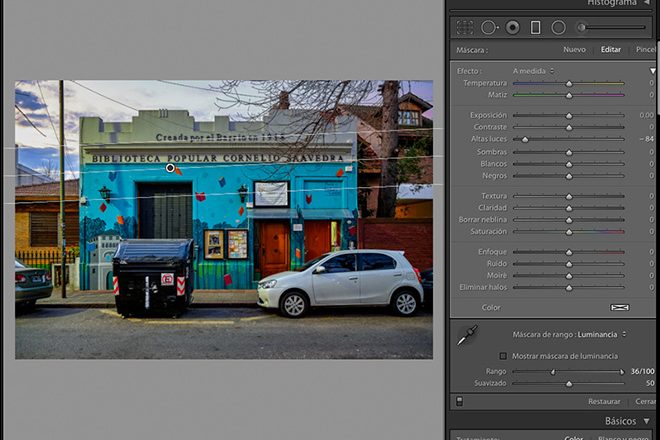This screenshot has width=660, height=440.
Task: Adjust the Exposición slider
Action: tap(569, 115)
